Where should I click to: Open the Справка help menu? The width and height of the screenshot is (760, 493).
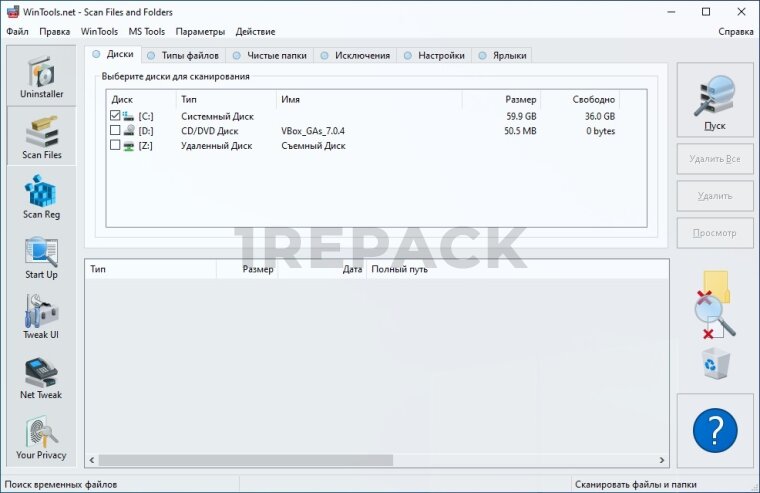pos(735,31)
